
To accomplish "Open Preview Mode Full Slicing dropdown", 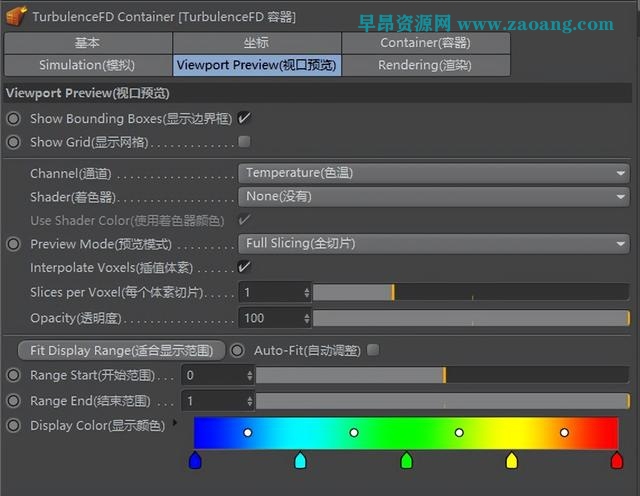I will [433, 244].
